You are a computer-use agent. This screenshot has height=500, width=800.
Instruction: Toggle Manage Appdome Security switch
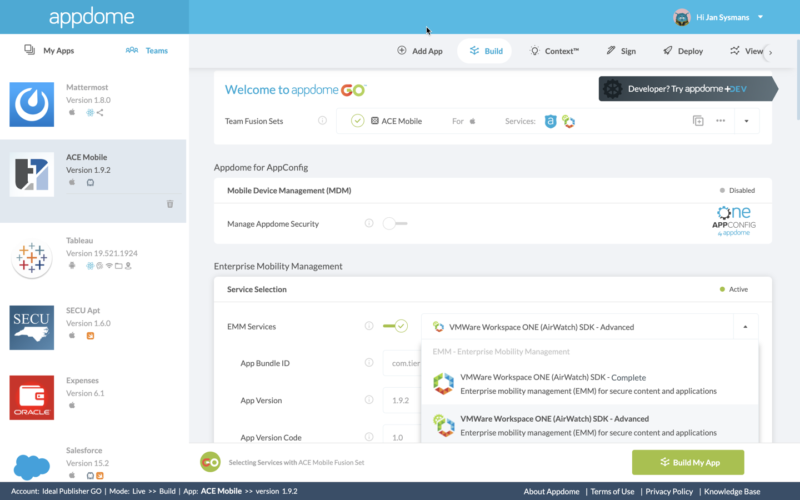(394, 223)
